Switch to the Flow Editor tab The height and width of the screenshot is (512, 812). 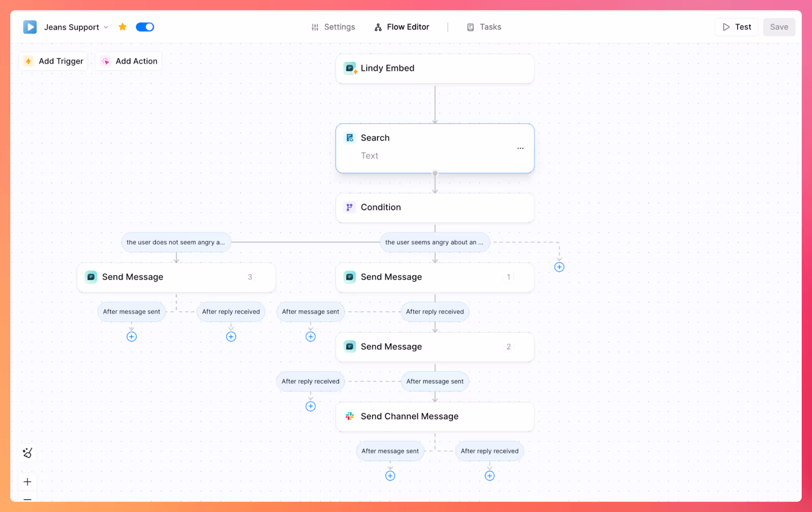point(401,27)
